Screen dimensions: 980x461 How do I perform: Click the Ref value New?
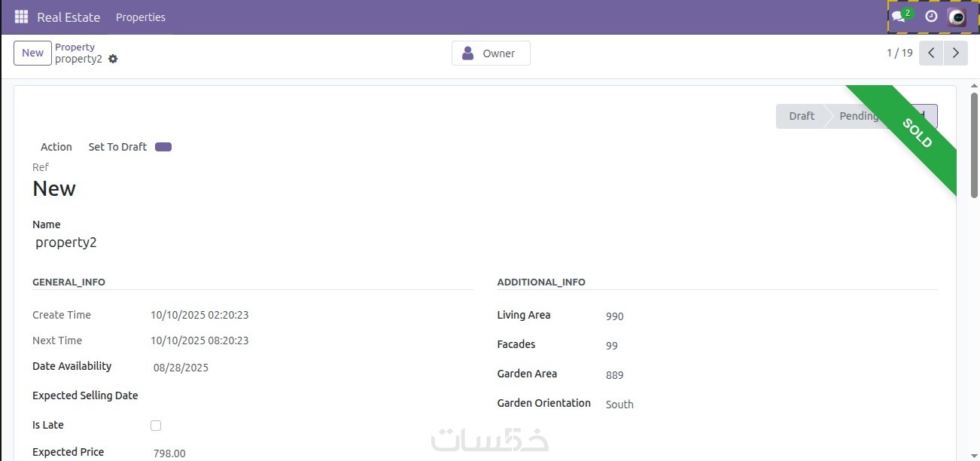(54, 188)
